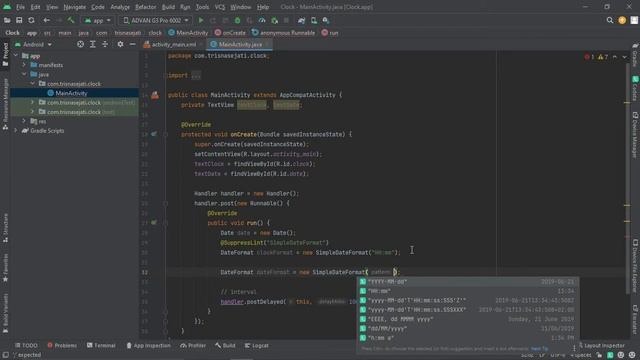The height and width of the screenshot is (360, 640).
Task: Click the MainActivity file in project tree
Action: (71, 93)
